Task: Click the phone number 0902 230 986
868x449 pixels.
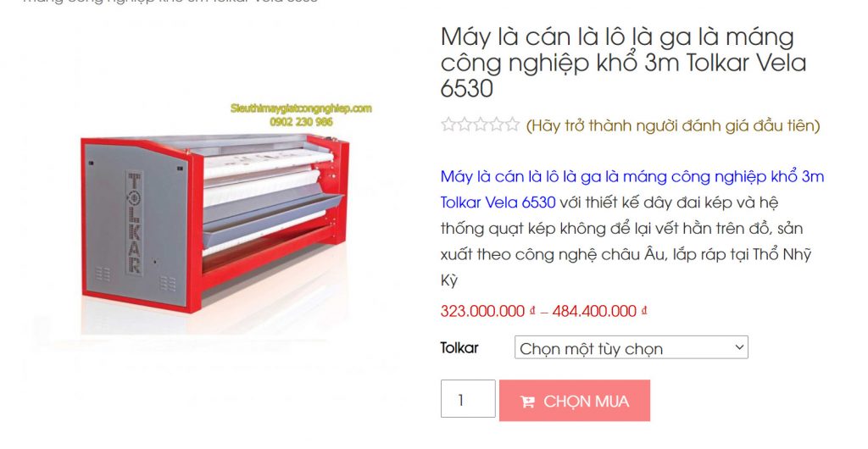Action: click(301, 122)
